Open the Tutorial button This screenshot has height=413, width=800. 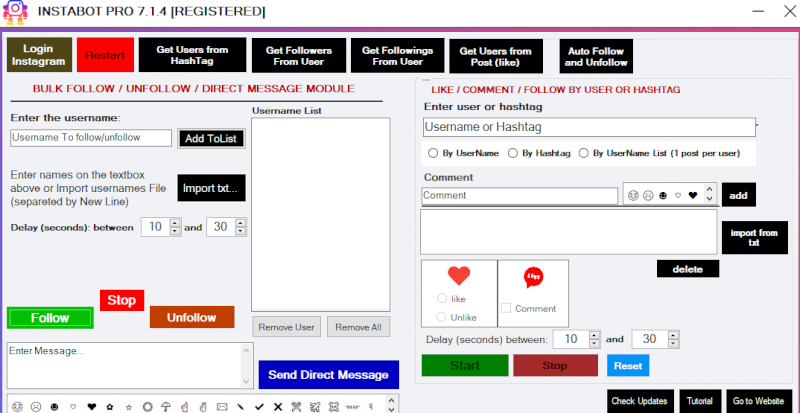[x=699, y=401]
